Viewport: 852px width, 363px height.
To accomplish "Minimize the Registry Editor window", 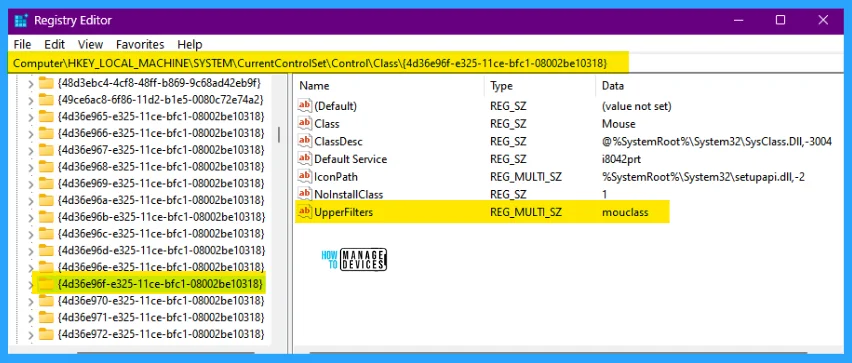I will [737, 21].
